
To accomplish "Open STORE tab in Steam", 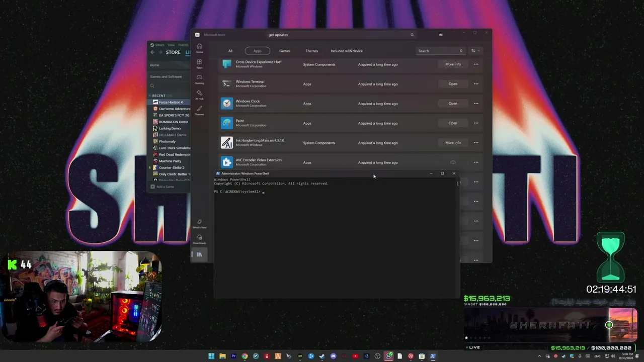I will [x=173, y=52].
